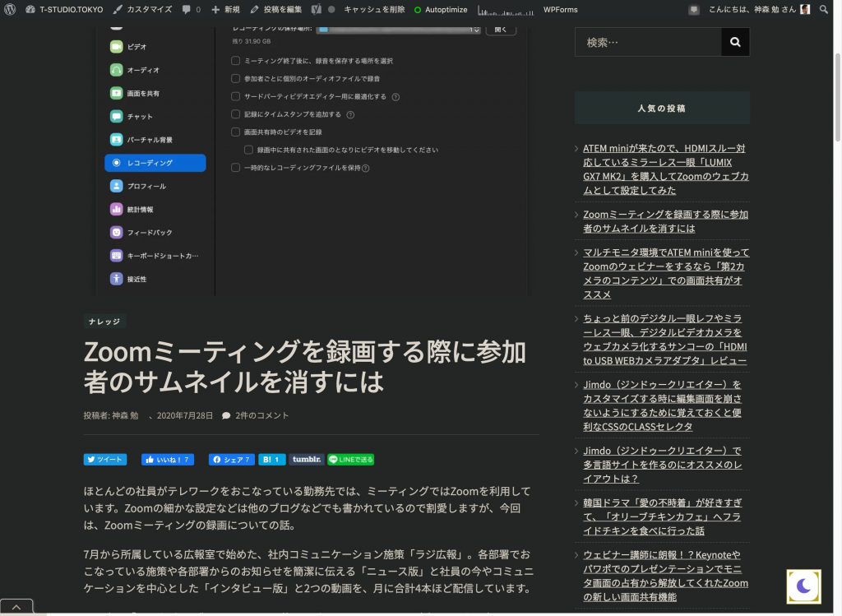The image size is (842, 616).
Task: Select バーチャル背景 icon in Zoom settings
Action: pyautogui.click(x=117, y=140)
